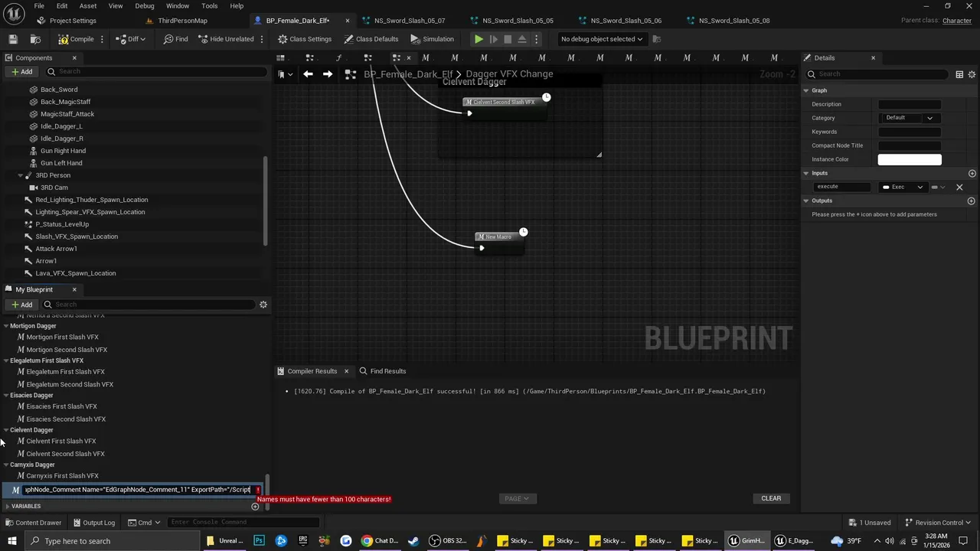This screenshot has width=980, height=551.
Task: Open the debug object selector dropdown
Action: coord(601,39)
